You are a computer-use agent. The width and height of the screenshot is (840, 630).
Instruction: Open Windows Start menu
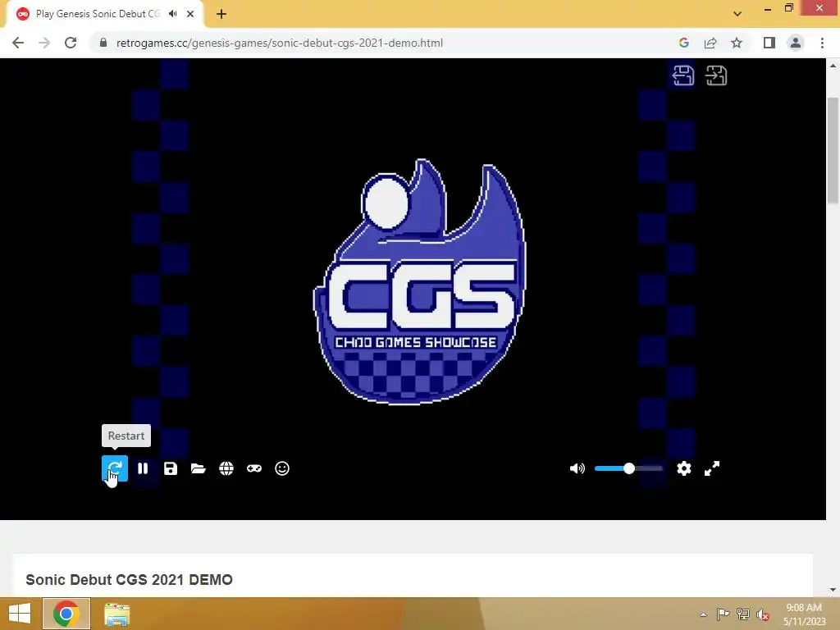point(20,614)
